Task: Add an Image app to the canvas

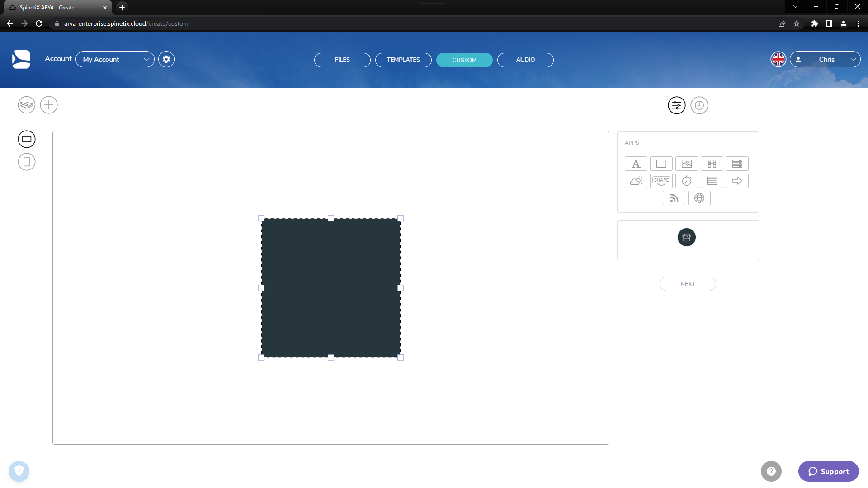Action: [x=687, y=164]
